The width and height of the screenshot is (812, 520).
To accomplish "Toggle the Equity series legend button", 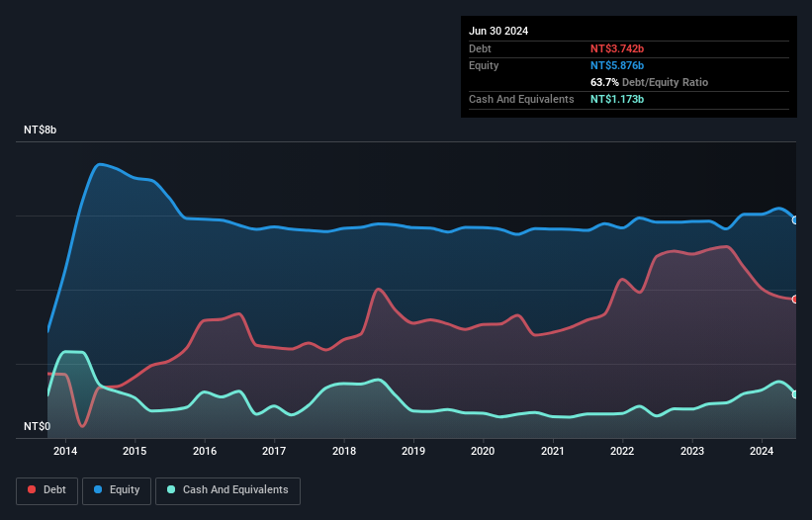I will (x=117, y=490).
